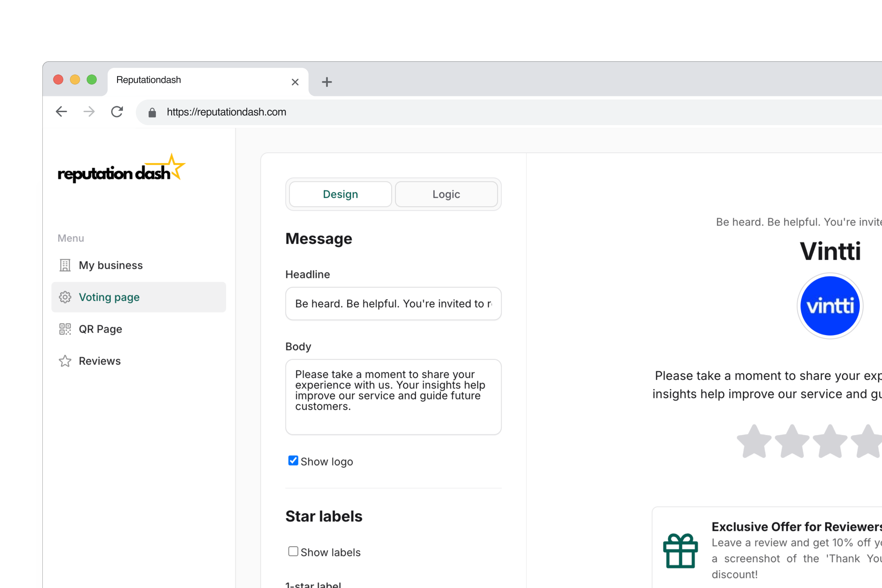Screen dimensions: 882x588
Task: Switch to the Logic tab
Action: (446, 194)
